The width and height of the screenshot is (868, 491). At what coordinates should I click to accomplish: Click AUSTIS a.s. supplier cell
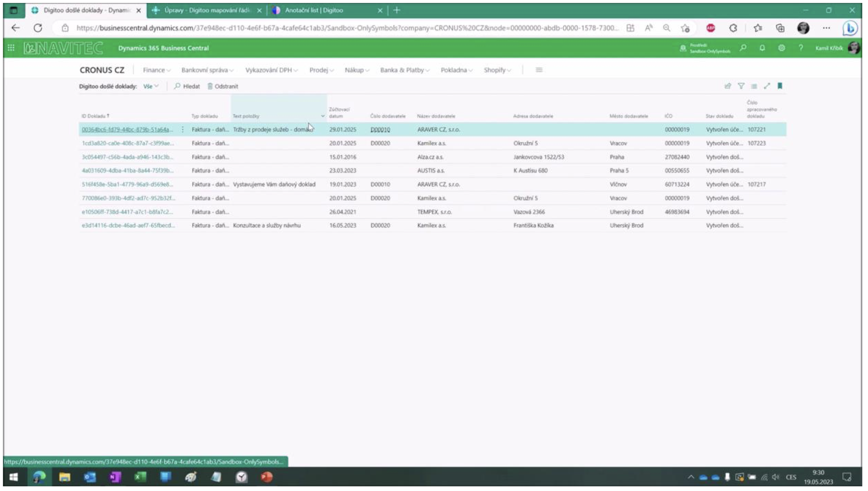[x=431, y=170]
